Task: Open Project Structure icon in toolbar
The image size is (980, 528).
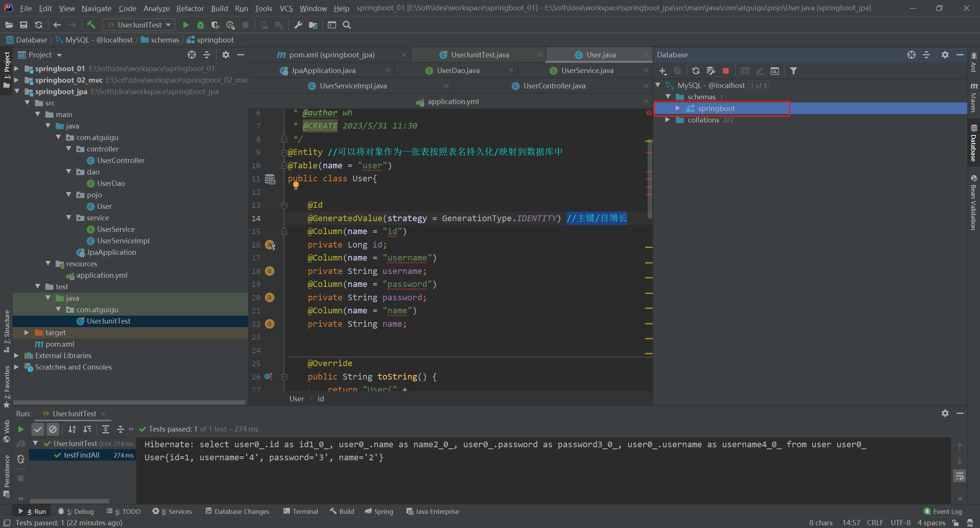Action: click(313, 25)
